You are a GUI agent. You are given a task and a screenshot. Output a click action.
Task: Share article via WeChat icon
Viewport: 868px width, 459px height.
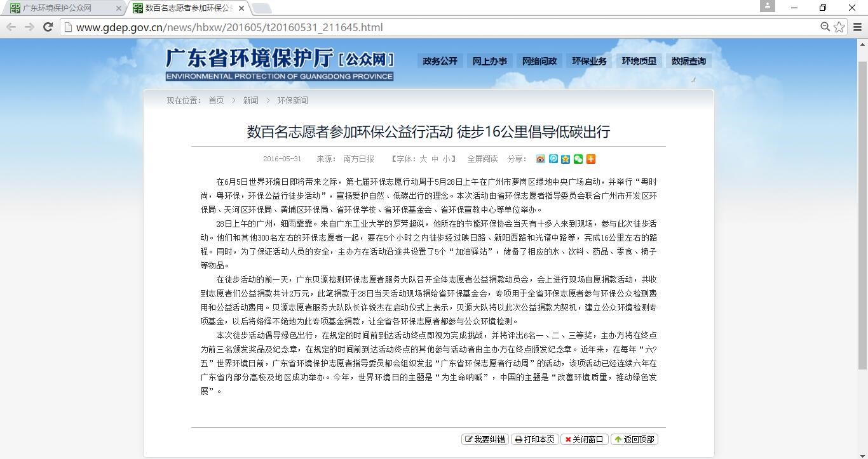[x=578, y=159]
